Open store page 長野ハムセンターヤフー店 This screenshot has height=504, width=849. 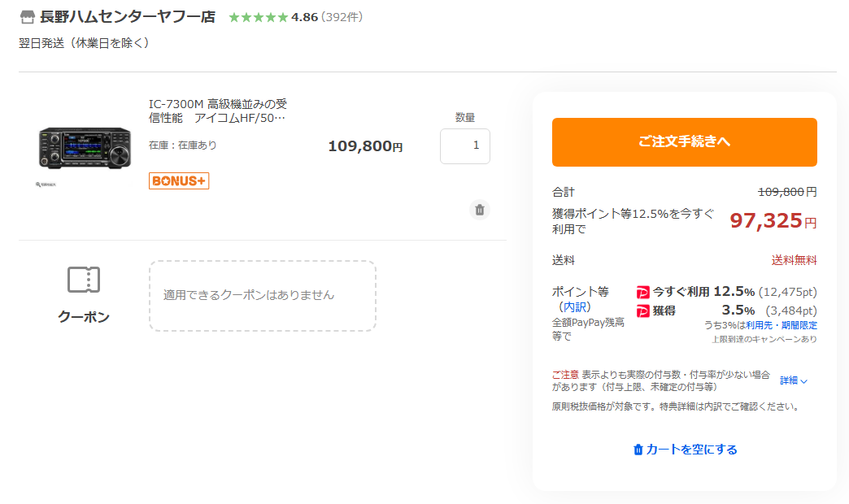[x=128, y=17]
